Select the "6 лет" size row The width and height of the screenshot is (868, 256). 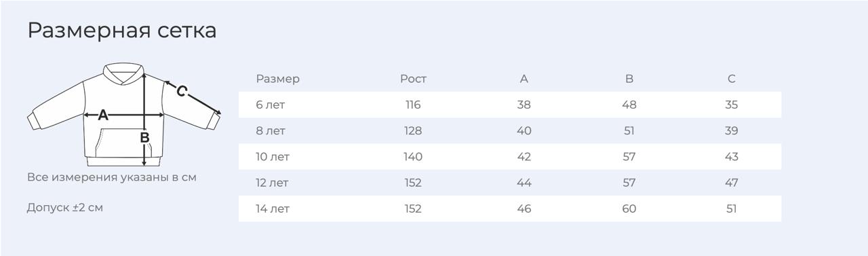click(x=510, y=105)
